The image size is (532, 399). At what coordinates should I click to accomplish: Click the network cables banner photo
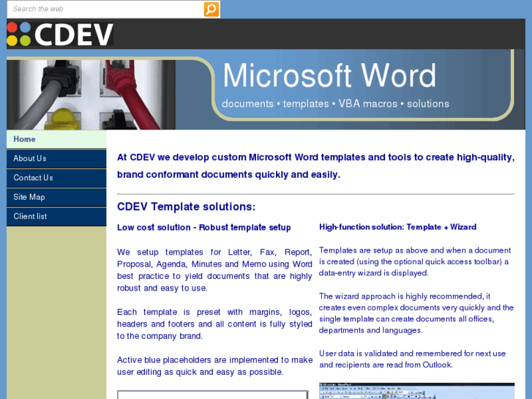click(91, 94)
